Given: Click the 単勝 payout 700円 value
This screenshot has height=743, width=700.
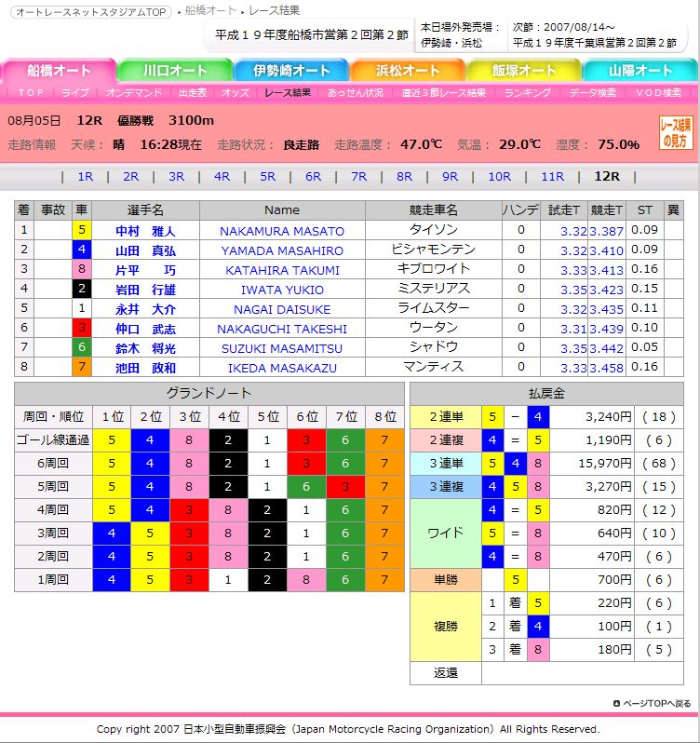Looking at the screenshot, I should [x=614, y=579].
